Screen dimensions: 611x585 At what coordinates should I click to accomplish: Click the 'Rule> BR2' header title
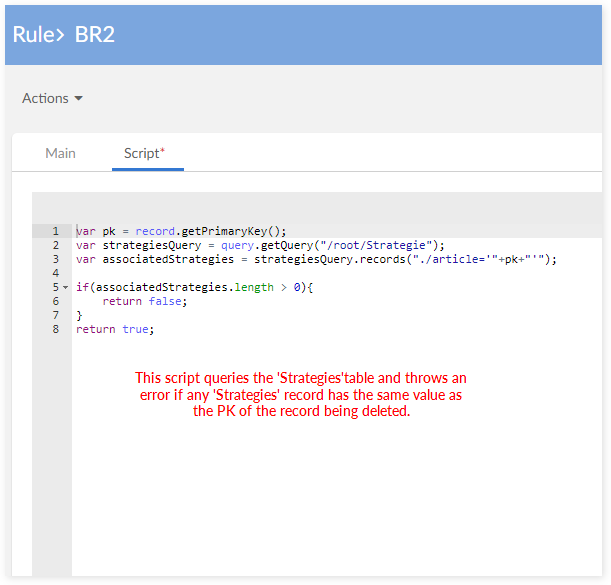(x=64, y=34)
